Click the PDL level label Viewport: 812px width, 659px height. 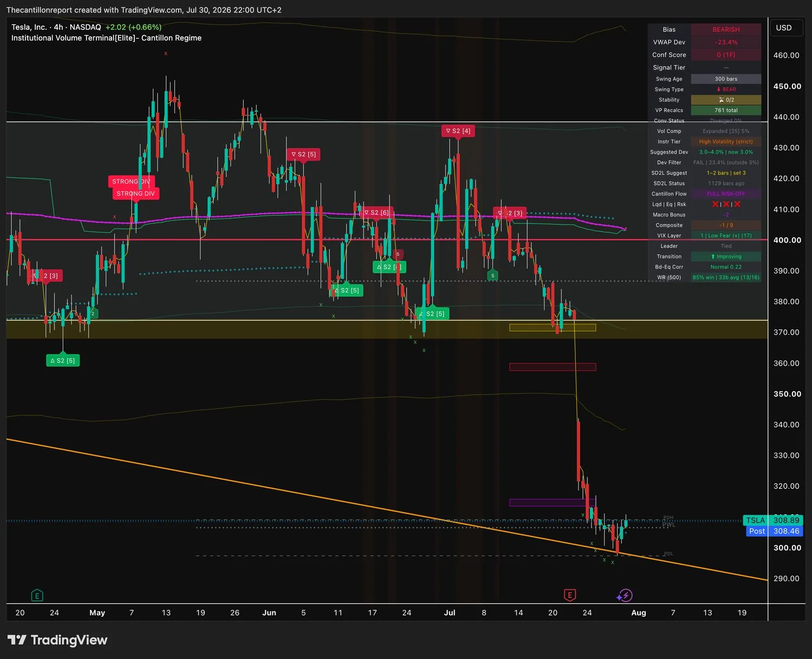(x=669, y=554)
